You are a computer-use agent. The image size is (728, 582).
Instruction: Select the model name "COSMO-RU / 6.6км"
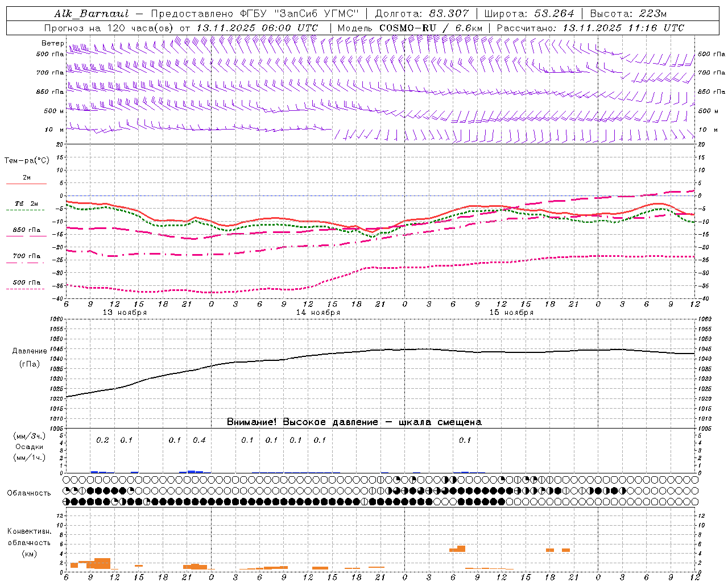click(x=431, y=28)
